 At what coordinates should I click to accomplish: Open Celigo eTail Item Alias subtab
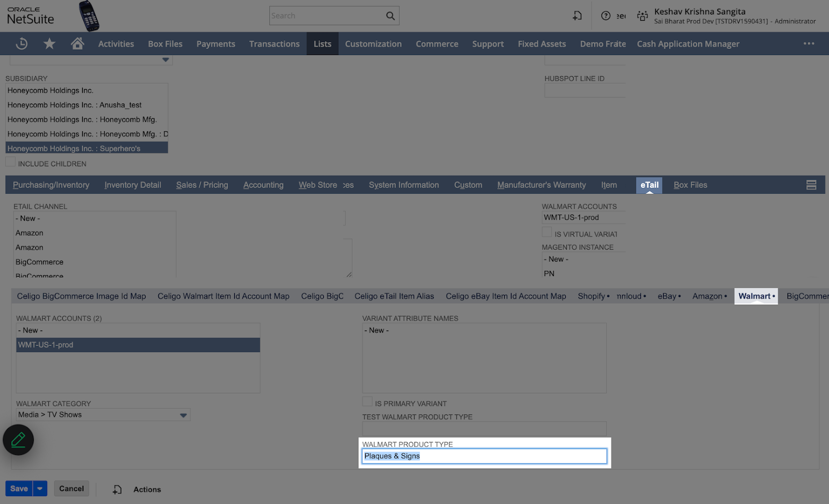coord(394,296)
